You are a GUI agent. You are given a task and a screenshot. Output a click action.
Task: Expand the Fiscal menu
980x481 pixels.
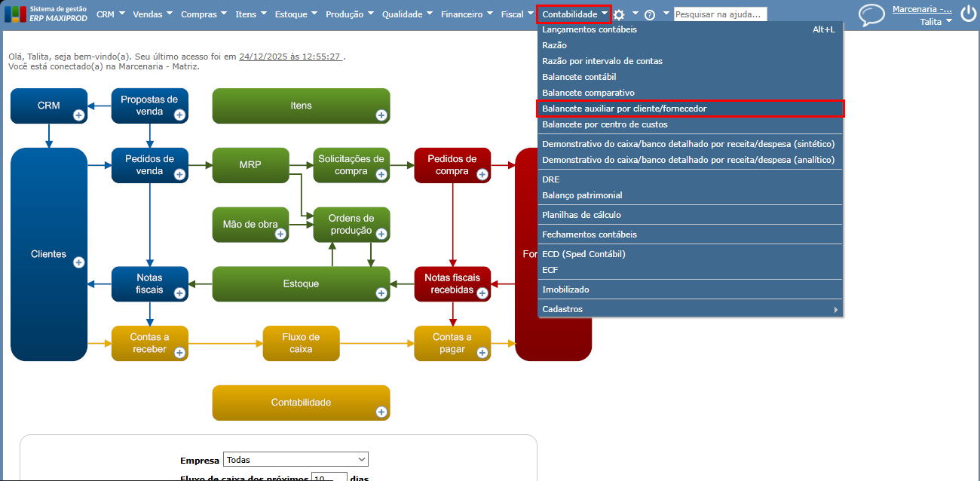point(518,14)
